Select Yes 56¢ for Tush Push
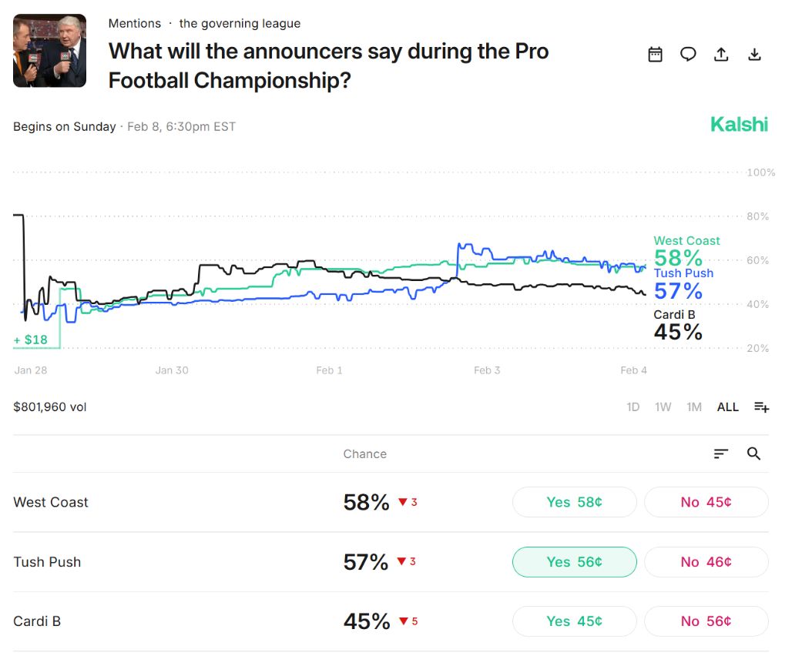 coord(574,562)
